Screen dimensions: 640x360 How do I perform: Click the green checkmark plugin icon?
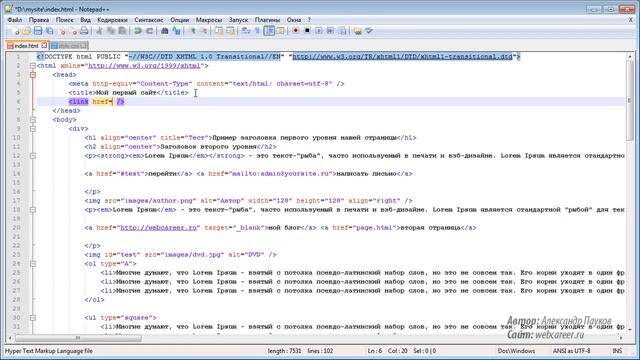[x=369, y=31]
